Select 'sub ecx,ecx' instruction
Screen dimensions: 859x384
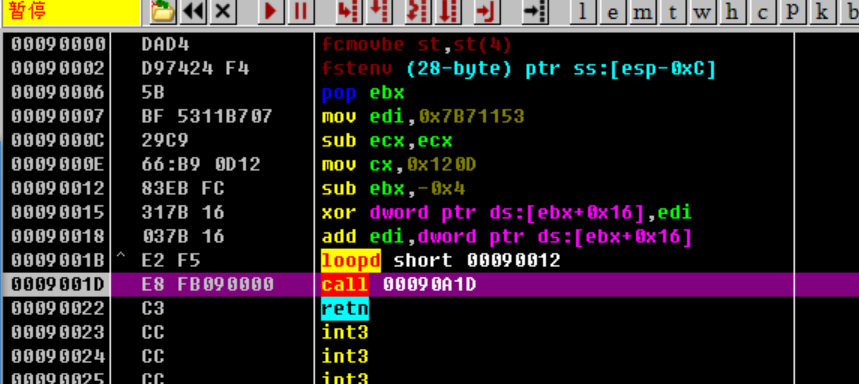coord(387,141)
